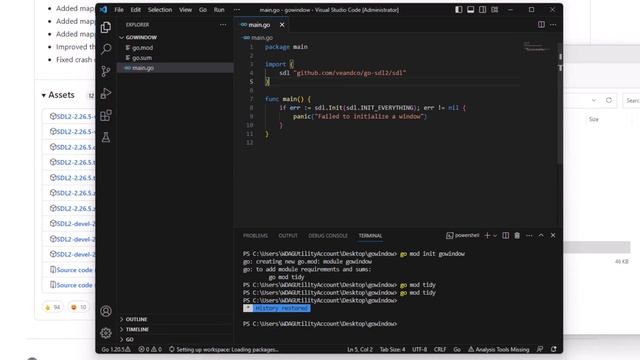640x360 pixels.
Task: Select Go language mode in status bar
Action: 457,349
